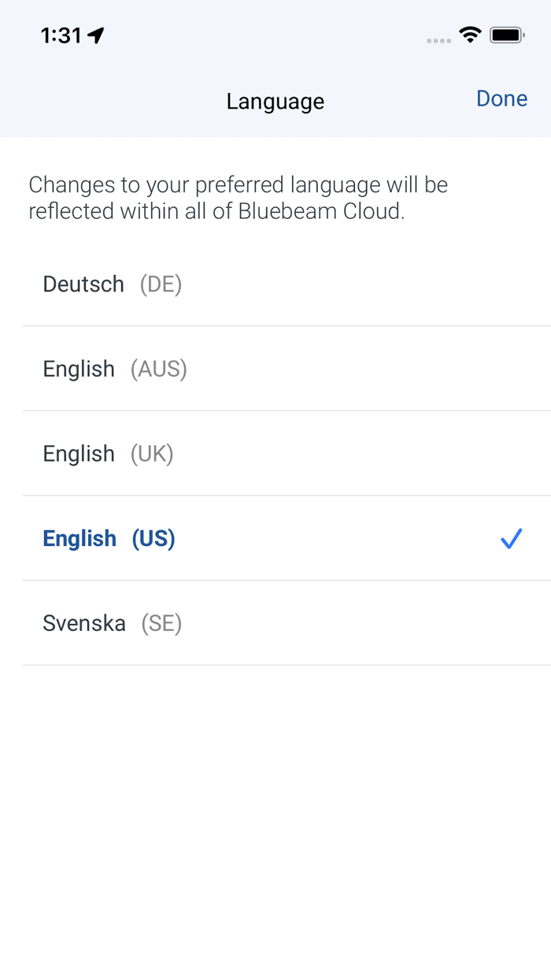This screenshot has height=980, width=551.
Task: Tap the gray (AUS) region code
Action: [158, 369]
